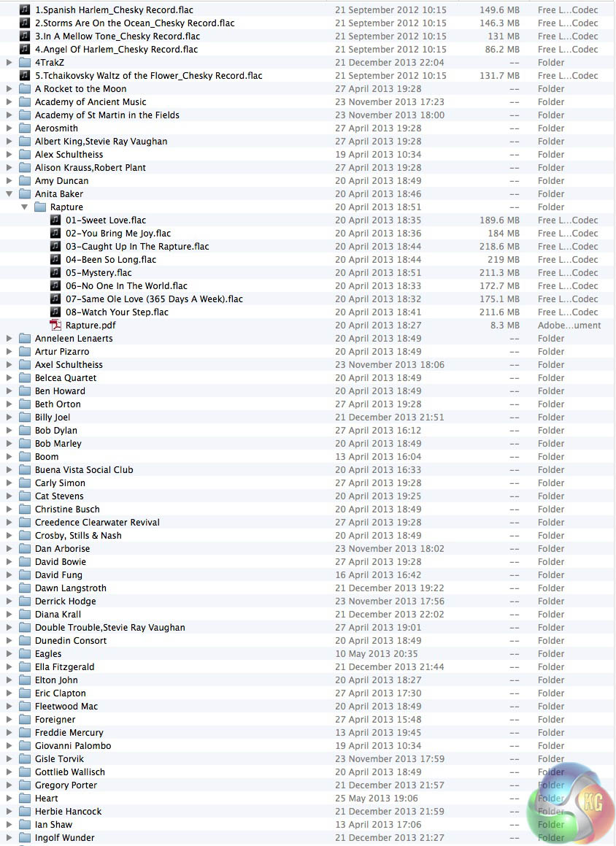Click the Fleetwood Mac folder icon

point(25,707)
